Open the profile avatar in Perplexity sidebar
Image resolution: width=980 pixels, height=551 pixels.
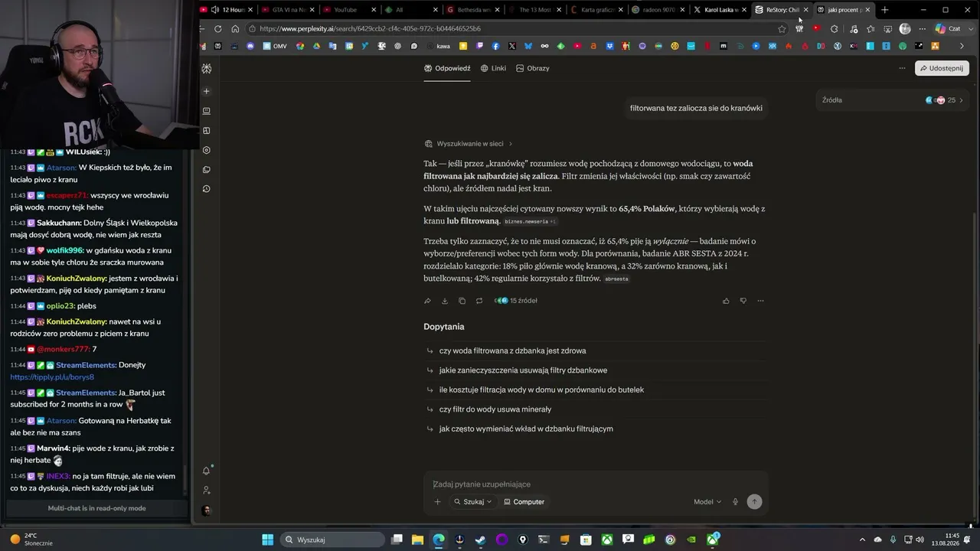(206, 510)
